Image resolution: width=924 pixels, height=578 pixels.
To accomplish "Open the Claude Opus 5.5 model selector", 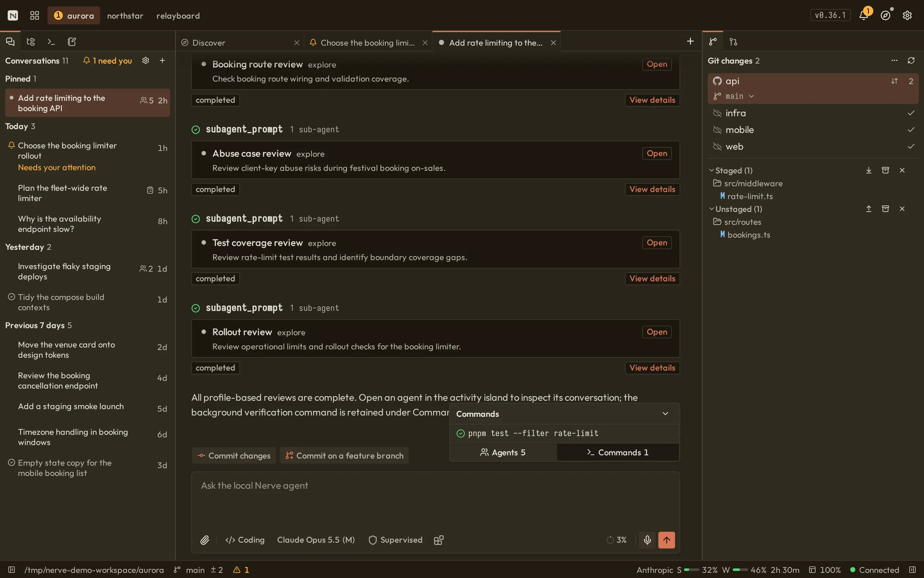I will pos(316,540).
